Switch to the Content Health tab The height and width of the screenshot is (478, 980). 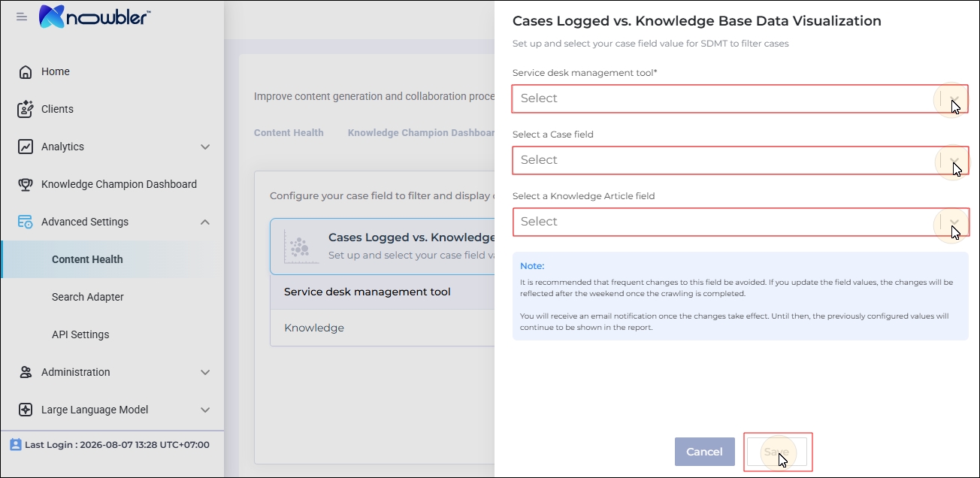[289, 132]
